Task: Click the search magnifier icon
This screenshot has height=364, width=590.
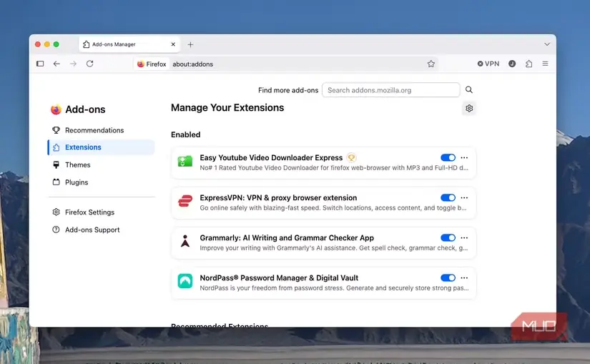Action: point(469,89)
